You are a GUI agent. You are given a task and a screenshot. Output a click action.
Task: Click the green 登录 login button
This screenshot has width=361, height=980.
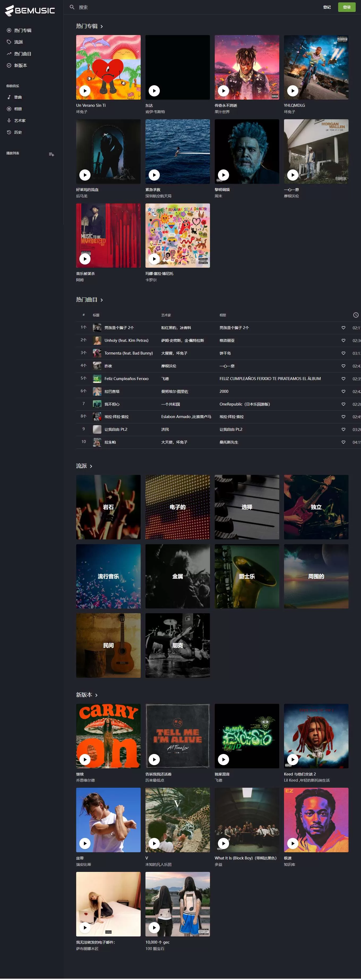pyautogui.click(x=347, y=7)
